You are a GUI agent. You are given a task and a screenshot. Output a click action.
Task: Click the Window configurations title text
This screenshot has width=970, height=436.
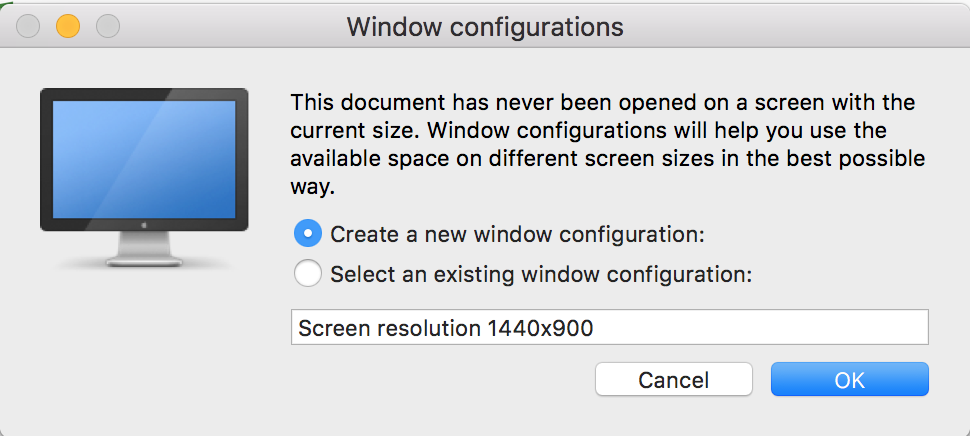coord(485,27)
